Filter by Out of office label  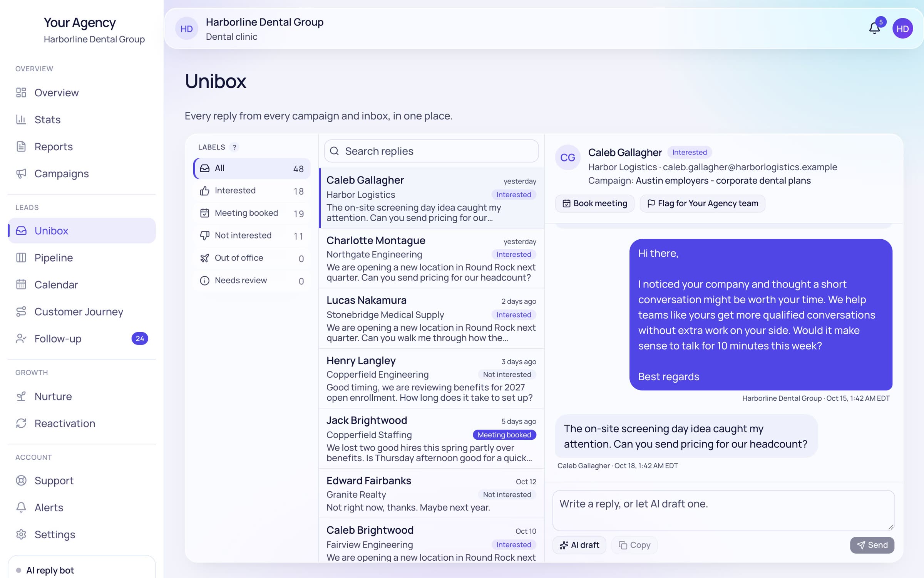pos(252,258)
